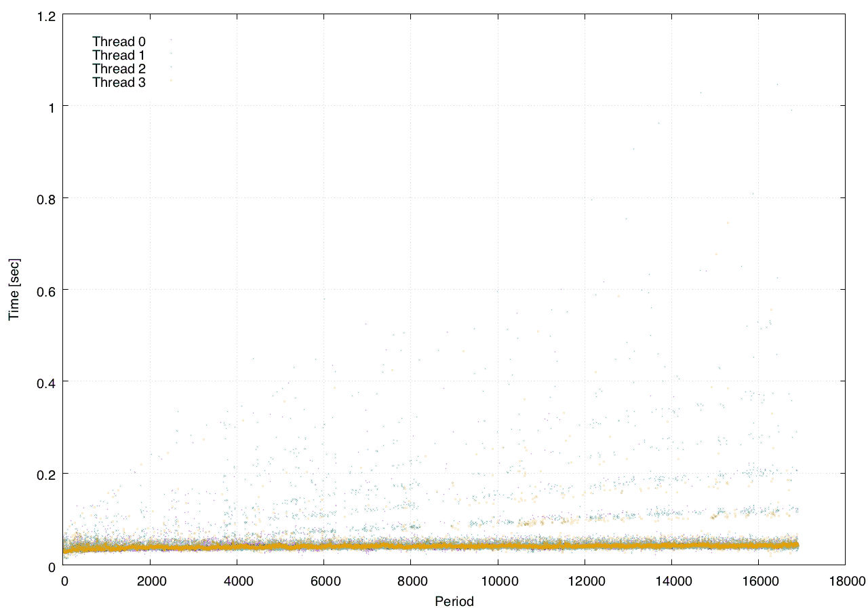Image resolution: width=868 pixels, height=608 pixels.
Task: Click the 18000 x-axis tick label
Action: pyautogui.click(x=845, y=580)
